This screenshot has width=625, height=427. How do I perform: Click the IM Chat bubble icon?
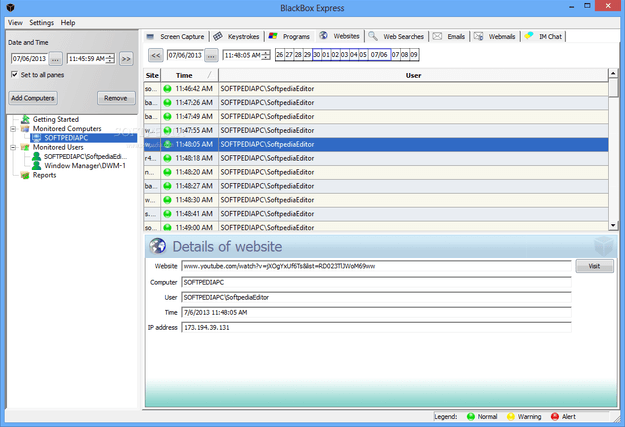point(529,36)
